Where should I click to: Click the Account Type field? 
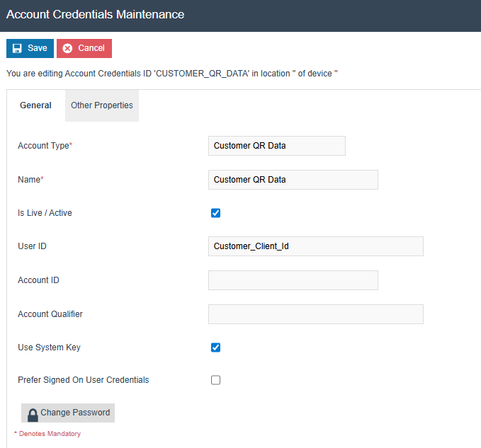click(x=277, y=146)
